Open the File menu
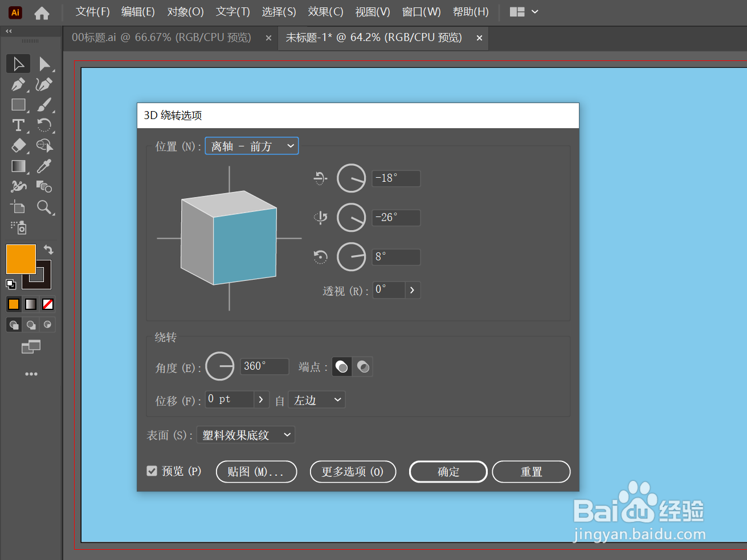Viewport: 747px width, 560px height. tap(93, 12)
